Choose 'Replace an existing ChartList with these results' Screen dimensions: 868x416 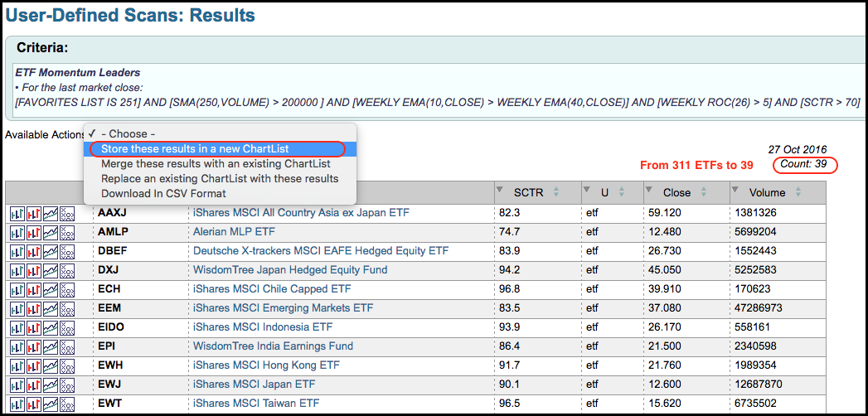(220, 179)
